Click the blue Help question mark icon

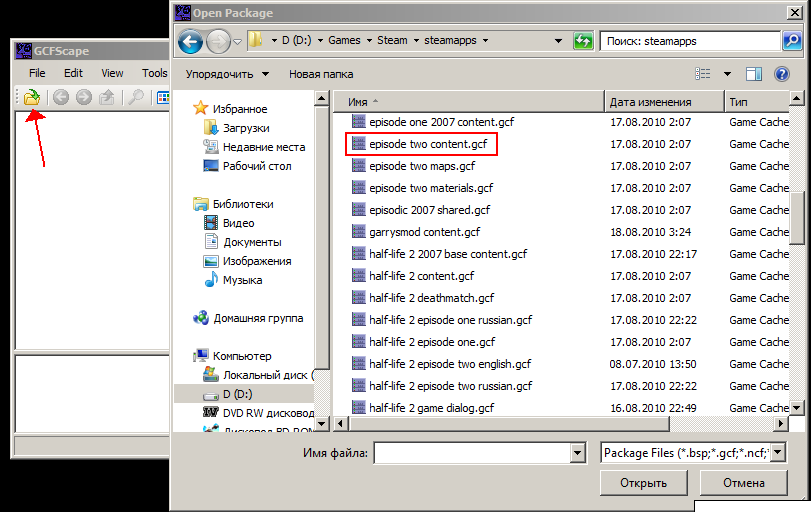[x=782, y=74]
